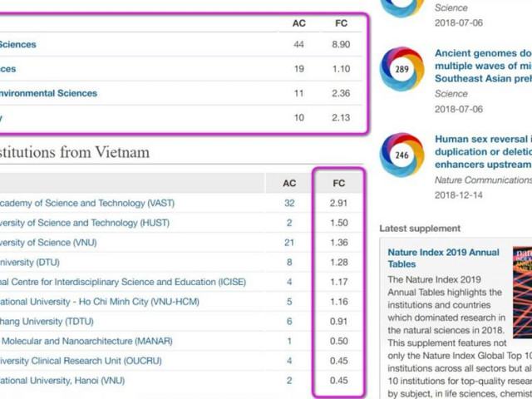Open the ICISE institution link
The height and width of the screenshot is (399, 532).
(123, 282)
